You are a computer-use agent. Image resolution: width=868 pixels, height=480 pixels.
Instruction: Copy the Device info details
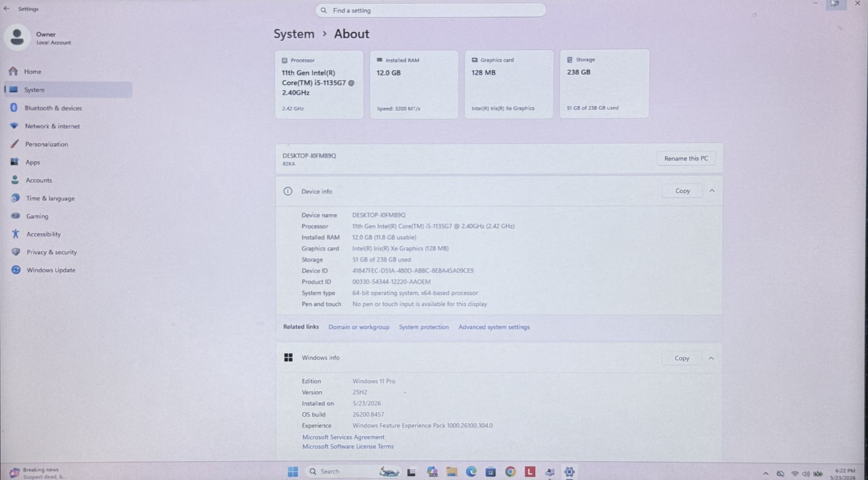[x=682, y=191]
